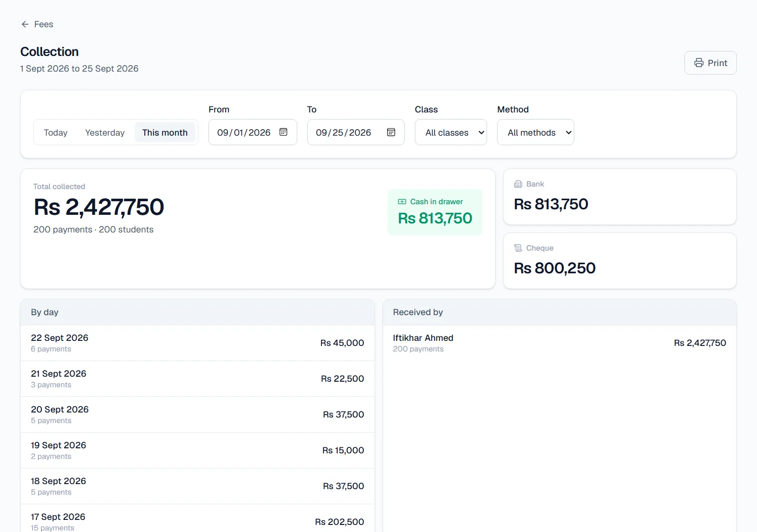Click the Rs 202,500 amount

tap(340, 522)
